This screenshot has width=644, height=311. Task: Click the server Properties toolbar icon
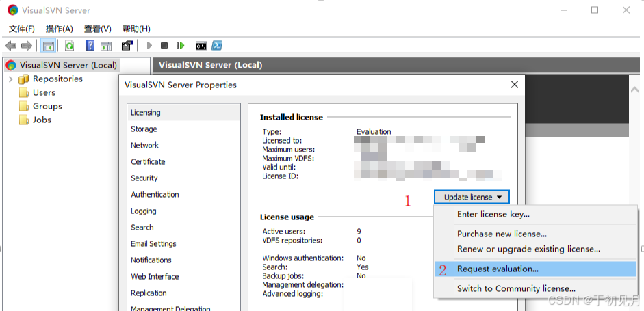tap(127, 46)
